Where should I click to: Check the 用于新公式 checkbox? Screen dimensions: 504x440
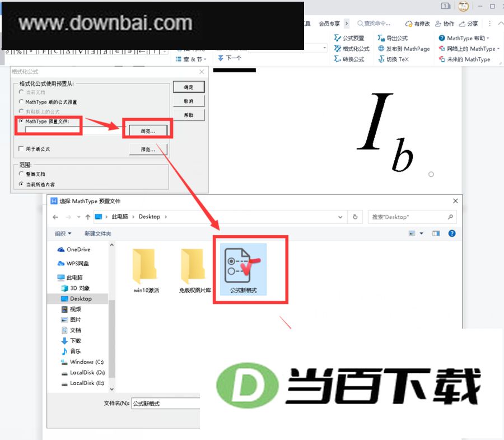click(x=21, y=148)
